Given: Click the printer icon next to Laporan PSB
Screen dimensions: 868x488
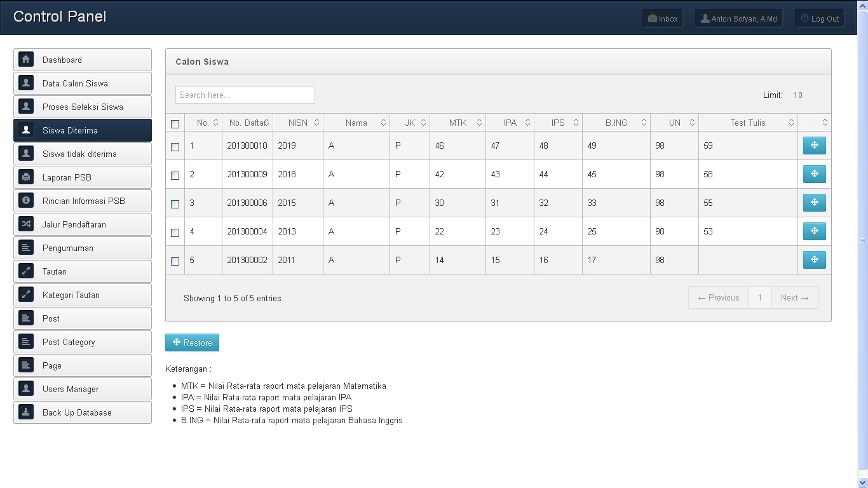Looking at the screenshot, I should [x=26, y=177].
